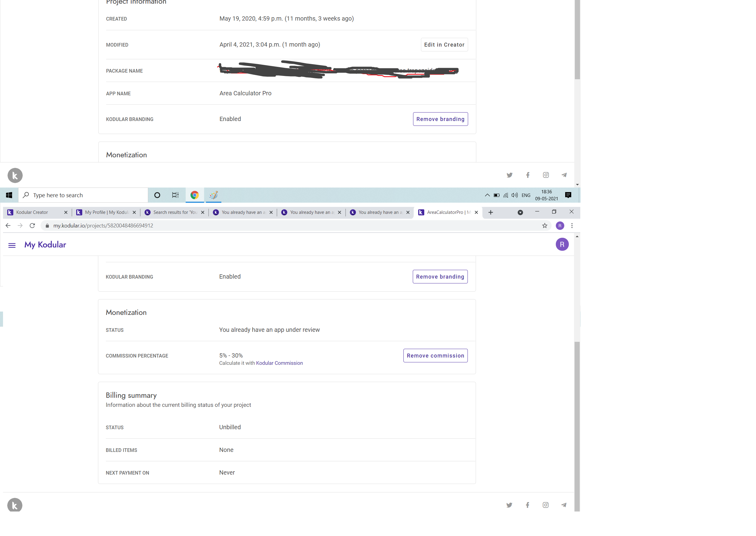Viewport: 756px width, 536px height.
Task: Open Cortana circle icon on taskbar
Action: (157, 195)
